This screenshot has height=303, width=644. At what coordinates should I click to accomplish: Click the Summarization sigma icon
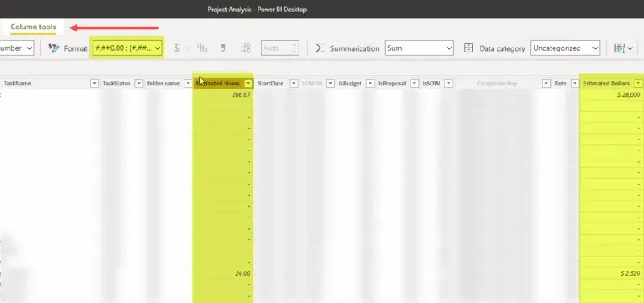320,48
